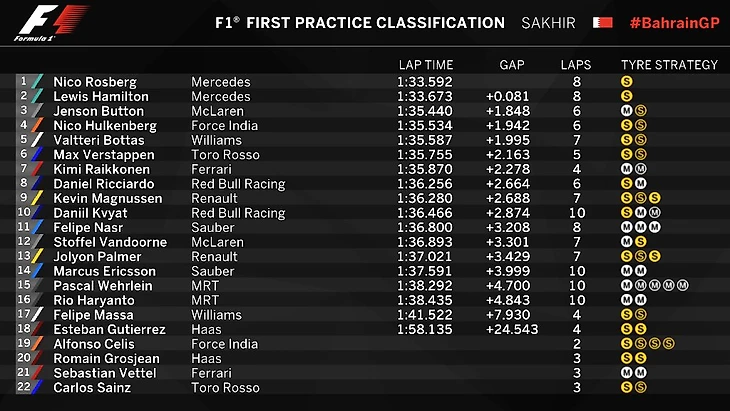Click position number 22 for Carlos Sainz
Screen dimensions: 730x411
click(24, 386)
